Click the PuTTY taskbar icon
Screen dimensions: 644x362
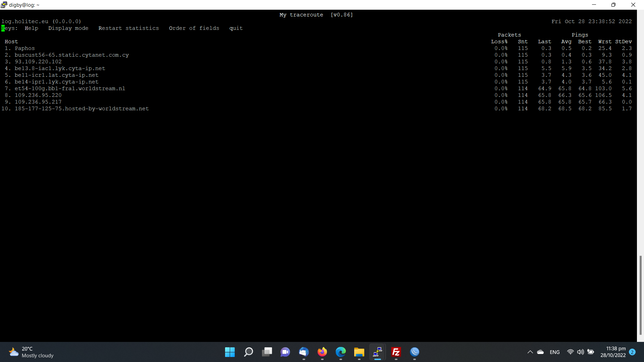[378, 352]
